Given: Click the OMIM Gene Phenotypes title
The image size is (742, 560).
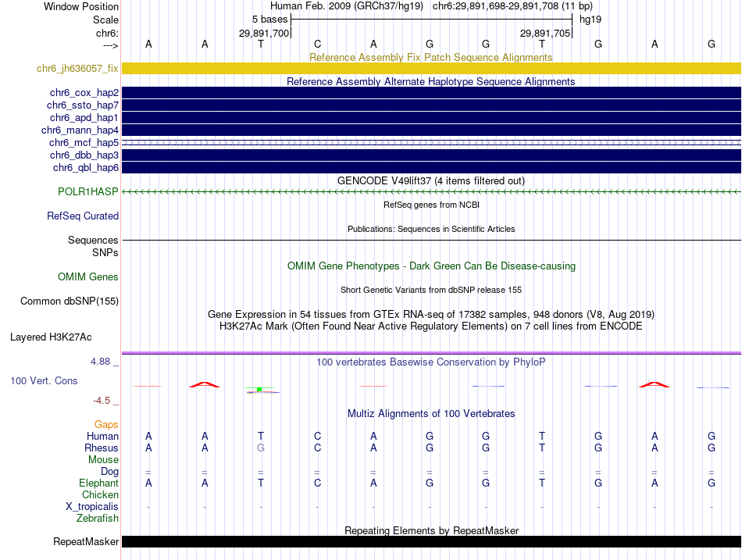Looking at the screenshot, I should (x=431, y=266).
